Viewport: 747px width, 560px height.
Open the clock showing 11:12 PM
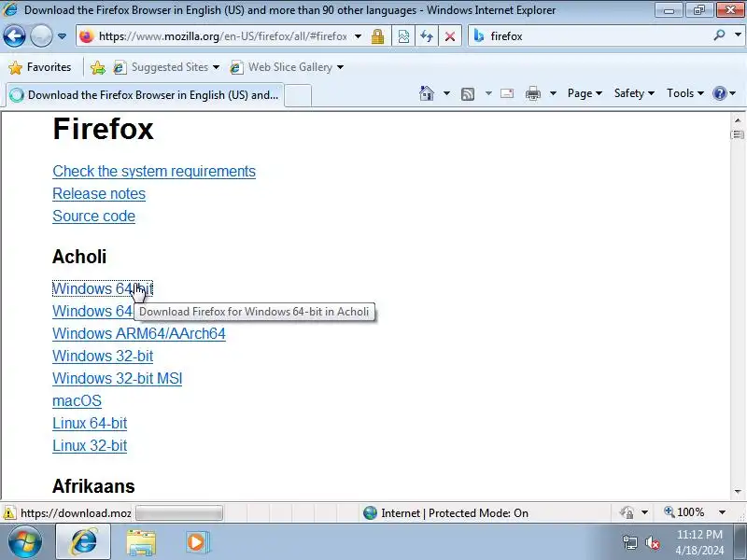(699, 542)
